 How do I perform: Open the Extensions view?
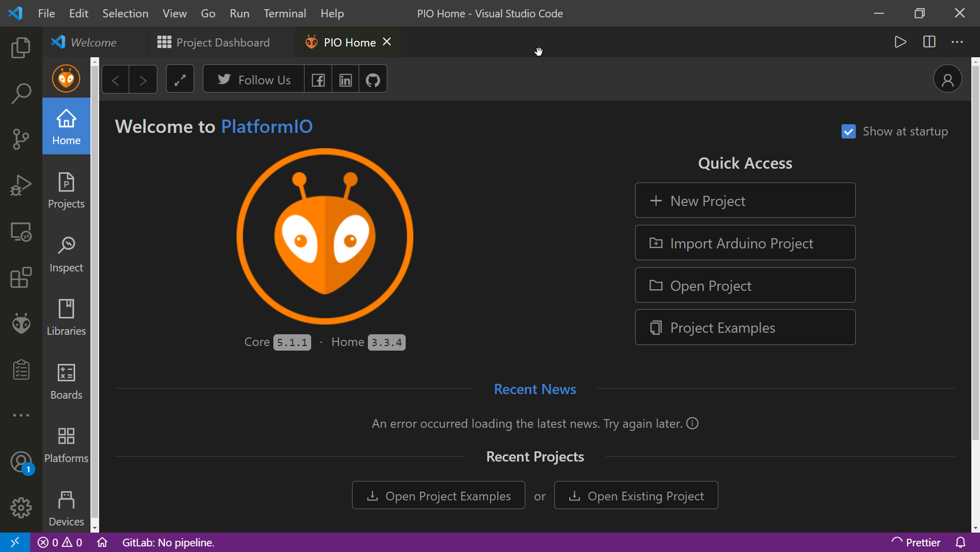pyautogui.click(x=21, y=278)
